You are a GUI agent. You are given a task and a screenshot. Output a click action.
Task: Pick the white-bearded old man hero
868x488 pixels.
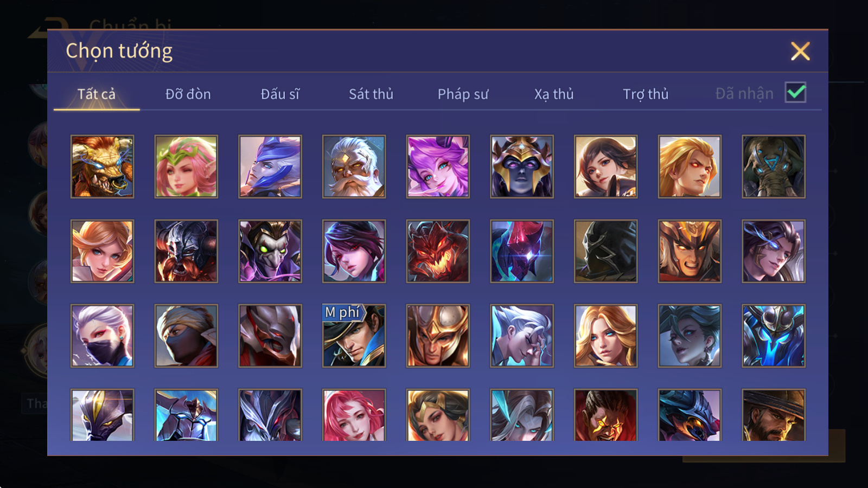coord(354,166)
